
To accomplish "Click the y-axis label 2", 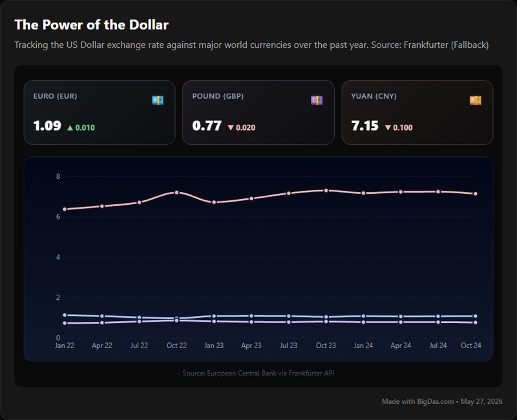I will point(58,297).
